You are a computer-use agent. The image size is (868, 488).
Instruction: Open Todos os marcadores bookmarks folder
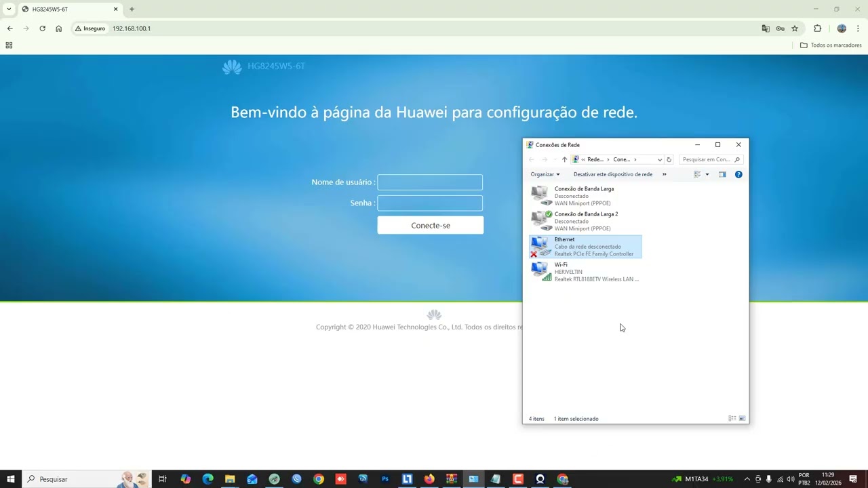click(831, 45)
